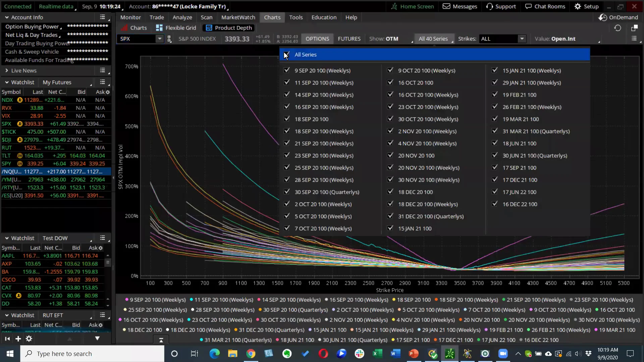This screenshot has height=362, width=644.
Task: Open the Test DOW watchlist menu icon
Action: (x=103, y=238)
